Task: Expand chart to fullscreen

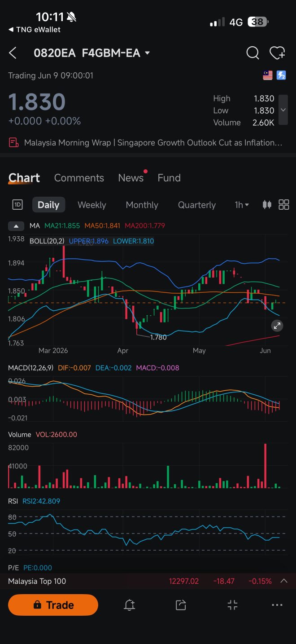Action: point(277,326)
